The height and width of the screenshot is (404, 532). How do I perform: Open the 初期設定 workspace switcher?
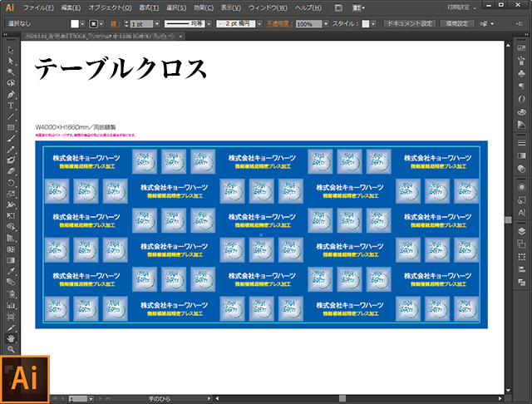(x=461, y=7)
